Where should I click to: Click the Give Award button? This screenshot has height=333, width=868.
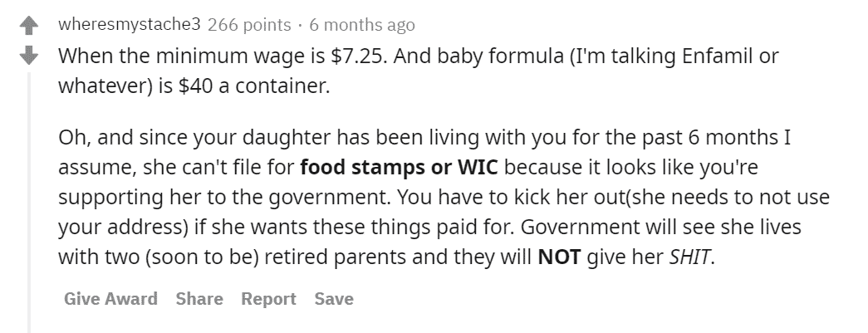[110, 299]
